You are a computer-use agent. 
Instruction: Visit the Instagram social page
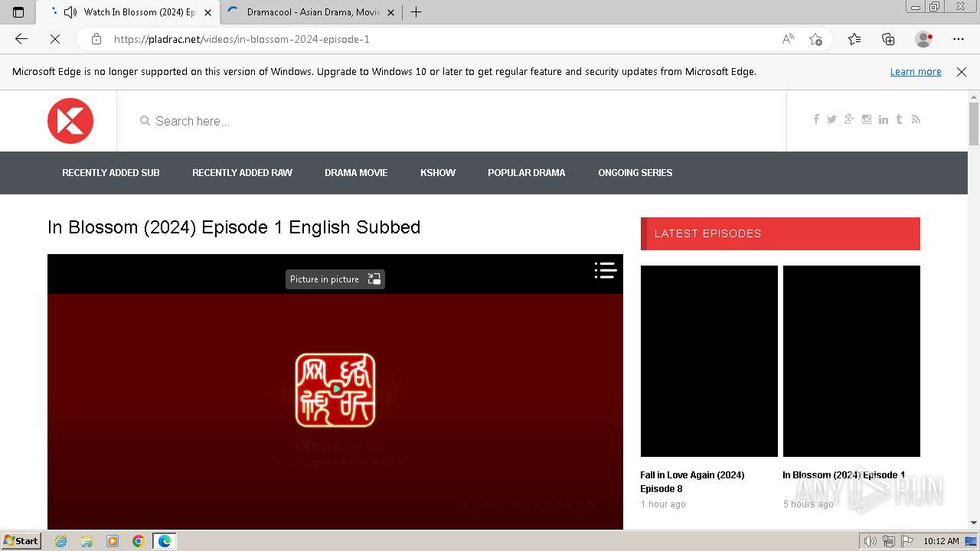tap(867, 119)
